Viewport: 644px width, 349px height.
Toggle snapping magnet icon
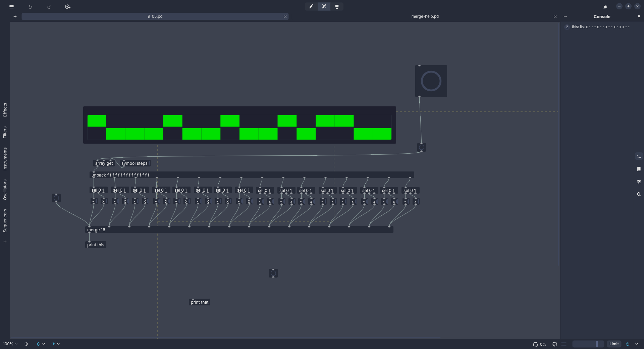click(x=38, y=344)
